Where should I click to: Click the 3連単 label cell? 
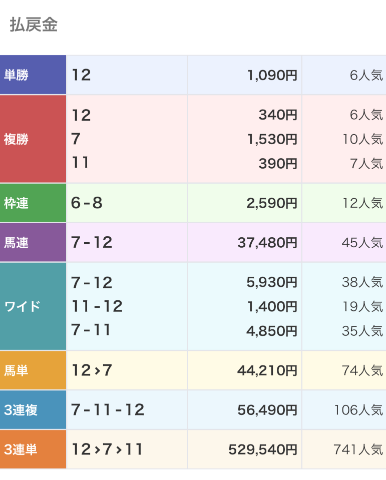click(x=33, y=449)
